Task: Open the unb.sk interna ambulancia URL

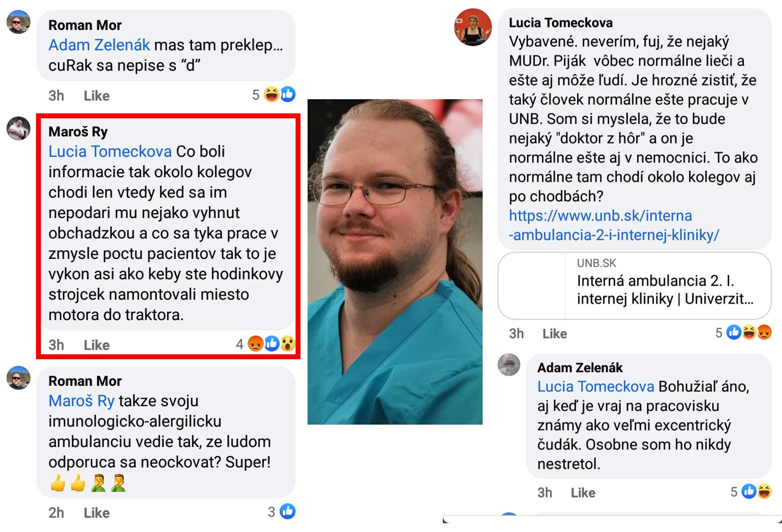Action: coord(614,225)
